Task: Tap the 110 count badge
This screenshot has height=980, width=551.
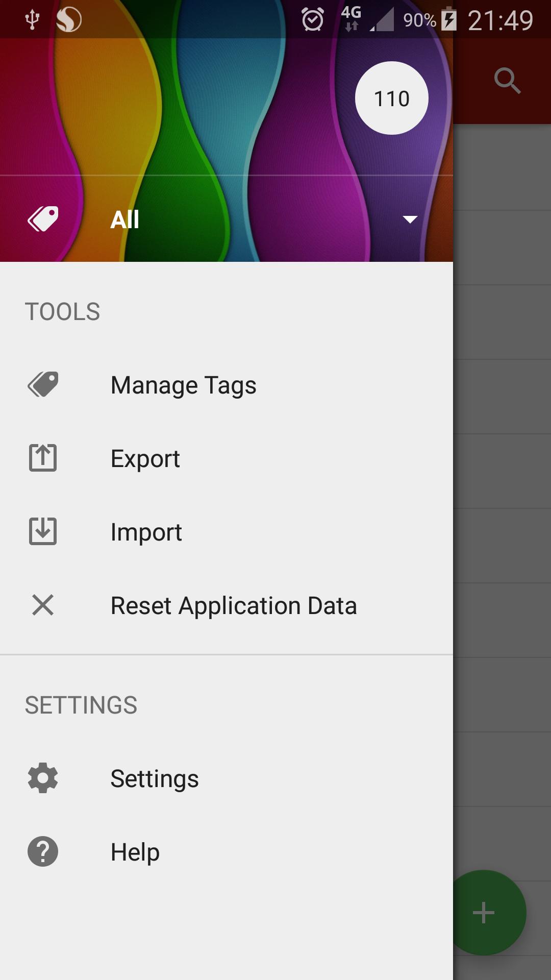Action: coord(392,98)
